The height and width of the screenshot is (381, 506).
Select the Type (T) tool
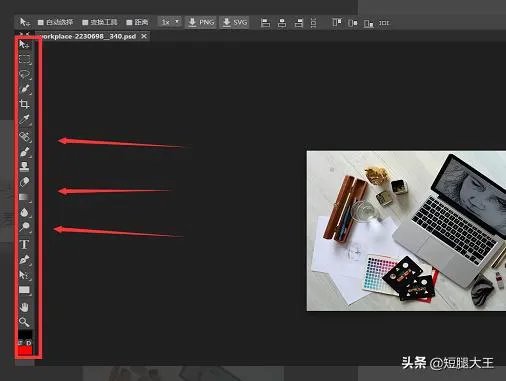(x=24, y=244)
